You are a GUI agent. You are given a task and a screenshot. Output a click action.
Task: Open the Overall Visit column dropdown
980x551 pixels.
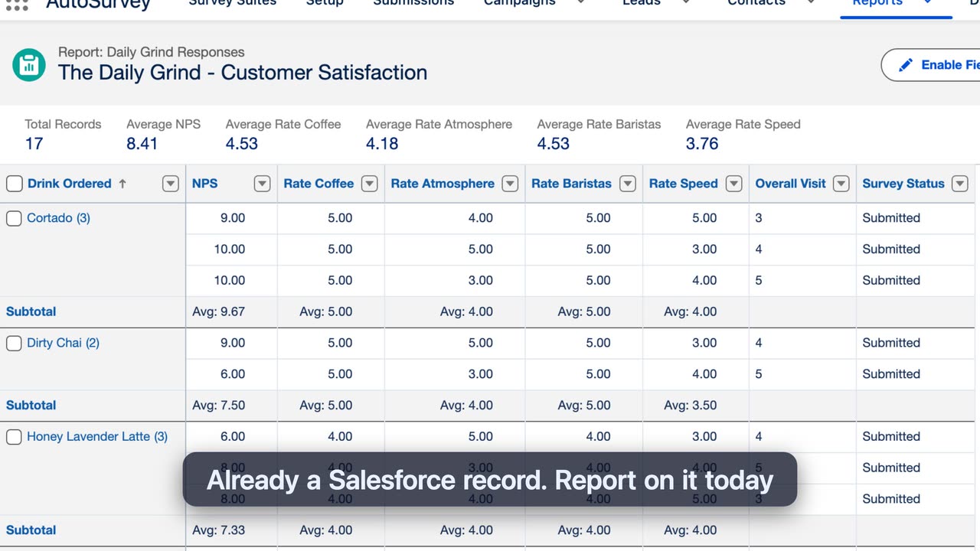[x=841, y=184]
